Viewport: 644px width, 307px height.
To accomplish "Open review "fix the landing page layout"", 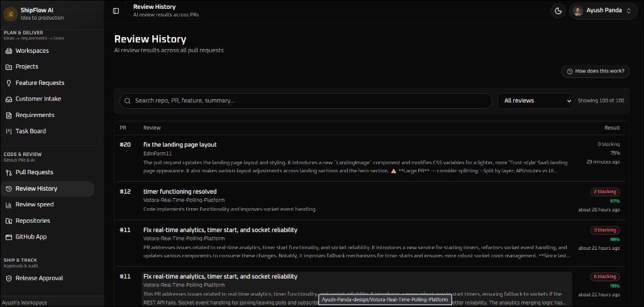I will pos(180,145).
